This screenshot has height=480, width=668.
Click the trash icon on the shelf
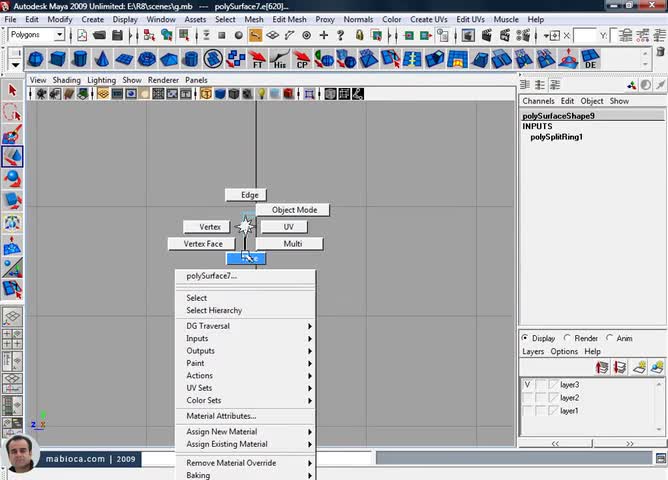coord(660,52)
